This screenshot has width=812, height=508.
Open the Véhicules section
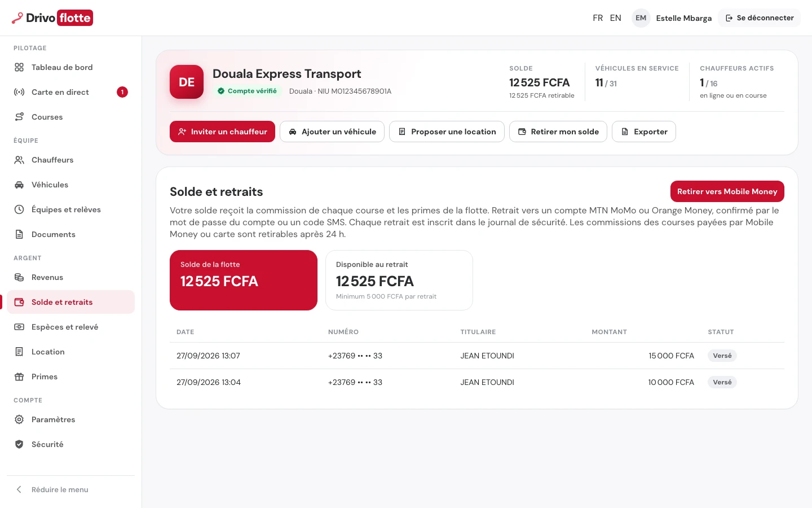71,185
